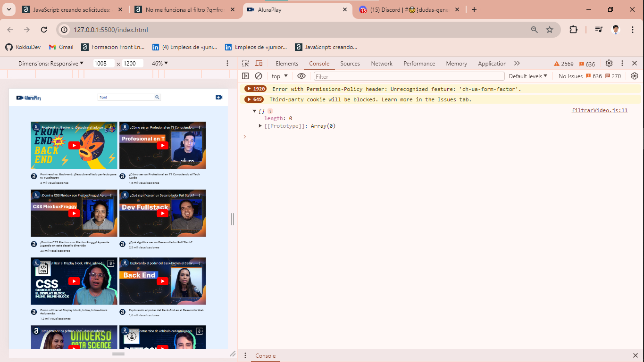
Task: Switch to the Network tab
Action: pyautogui.click(x=382, y=64)
